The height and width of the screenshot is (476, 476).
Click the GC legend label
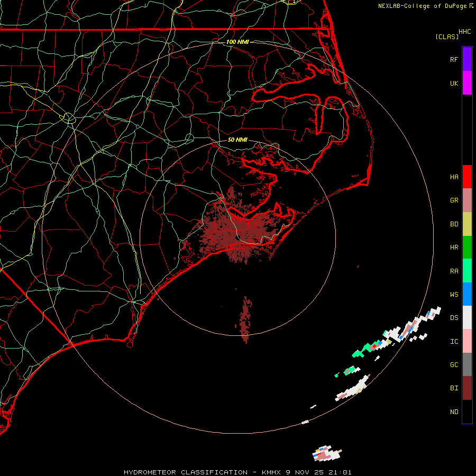coord(454,364)
